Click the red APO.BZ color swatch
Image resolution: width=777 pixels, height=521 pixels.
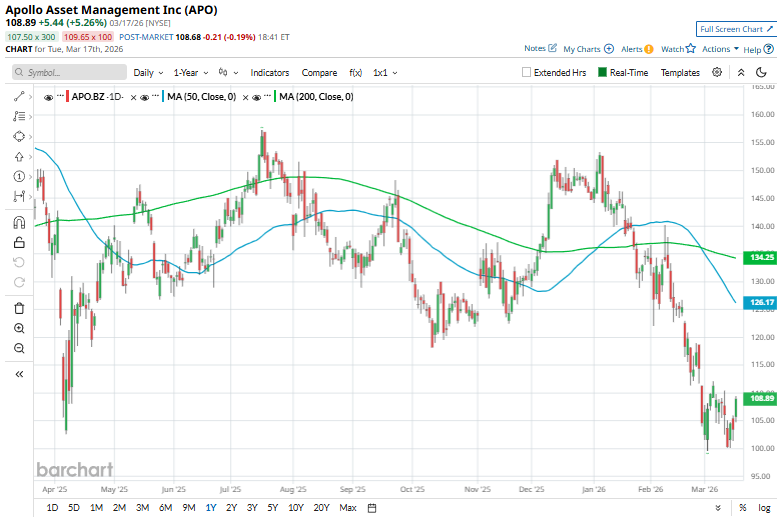coord(68,97)
